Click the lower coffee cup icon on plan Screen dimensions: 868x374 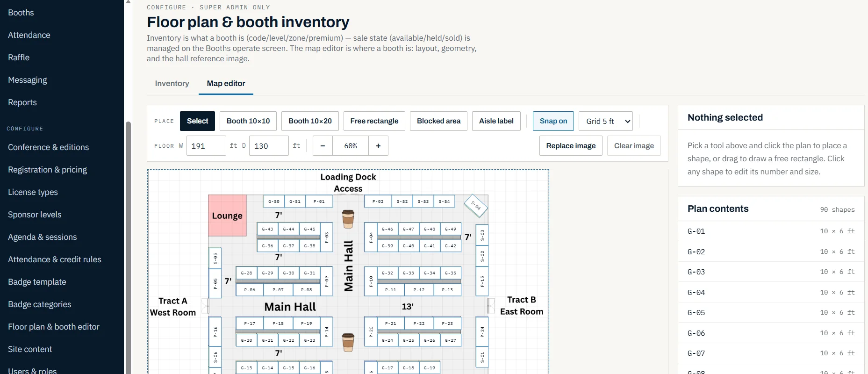pyautogui.click(x=348, y=342)
